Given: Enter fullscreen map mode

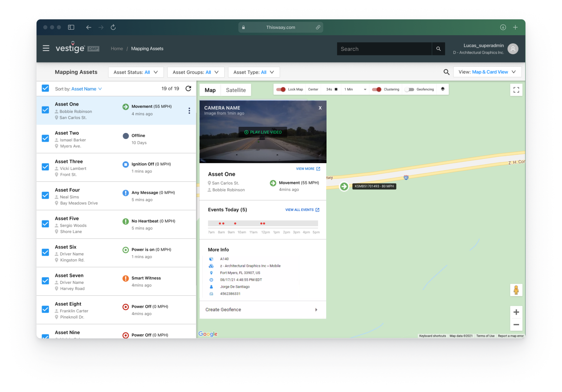Looking at the screenshot, I should 516,90.
